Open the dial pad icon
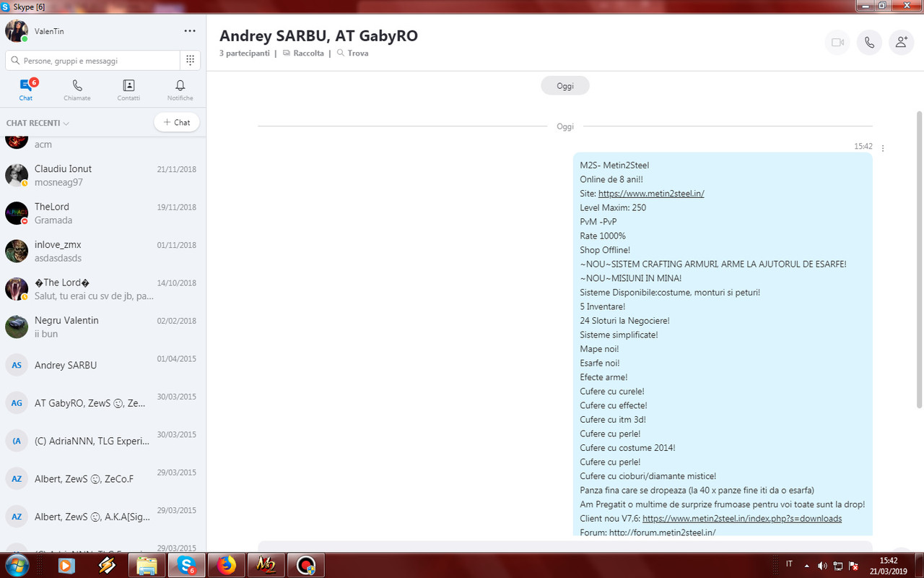The height and width of the screenshot is (578, 924). coord(190,61)
